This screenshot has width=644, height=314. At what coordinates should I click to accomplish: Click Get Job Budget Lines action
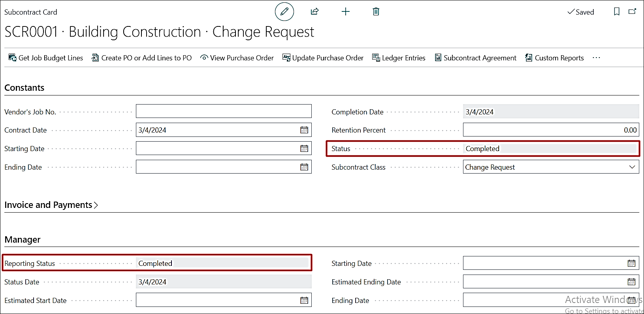pos(46,58)
